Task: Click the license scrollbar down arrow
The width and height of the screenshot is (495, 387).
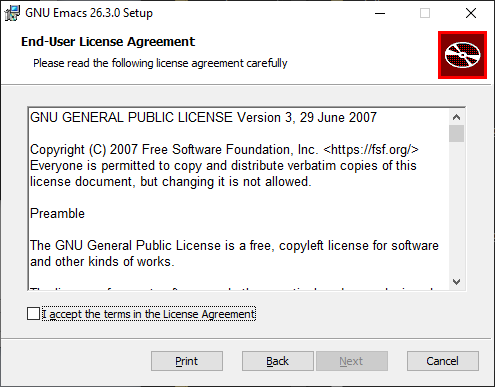Action: [x=456, y=282]
